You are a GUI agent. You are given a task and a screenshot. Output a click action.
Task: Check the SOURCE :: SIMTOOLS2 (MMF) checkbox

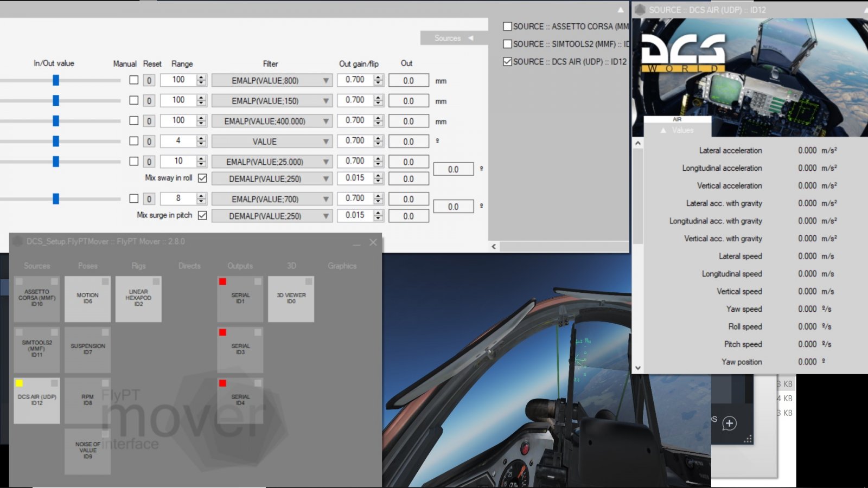point(507,44)
